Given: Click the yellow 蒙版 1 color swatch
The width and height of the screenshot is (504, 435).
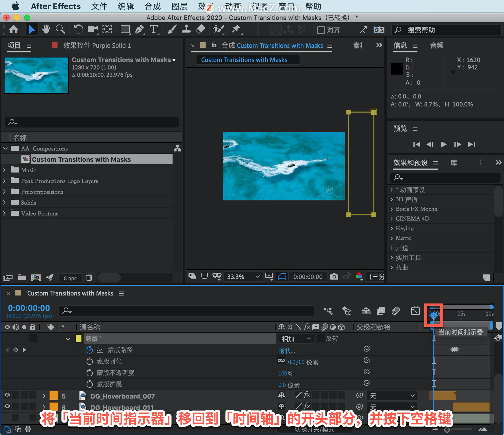Looking at the screenshot, I should (79, 338).
